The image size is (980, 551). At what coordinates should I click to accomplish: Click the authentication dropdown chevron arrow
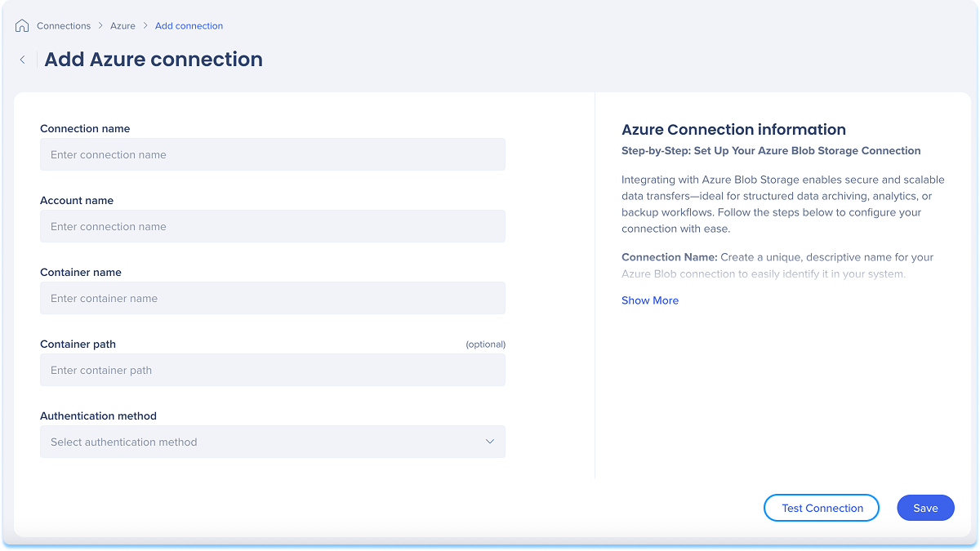490,442
